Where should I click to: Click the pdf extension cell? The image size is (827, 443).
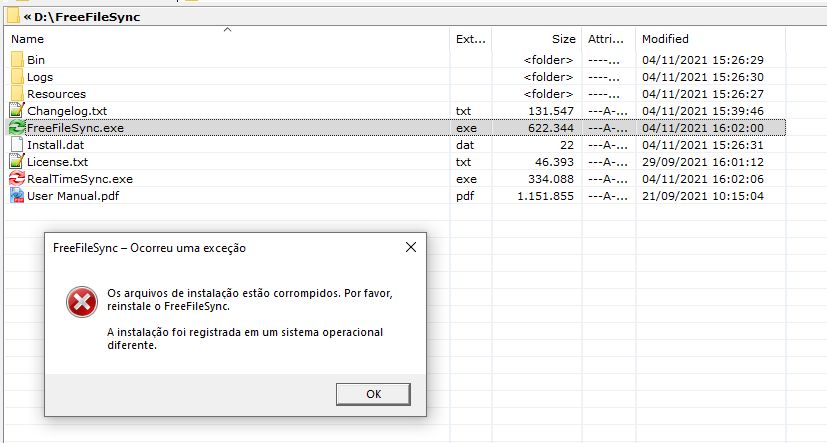click(x=465, y=196)
